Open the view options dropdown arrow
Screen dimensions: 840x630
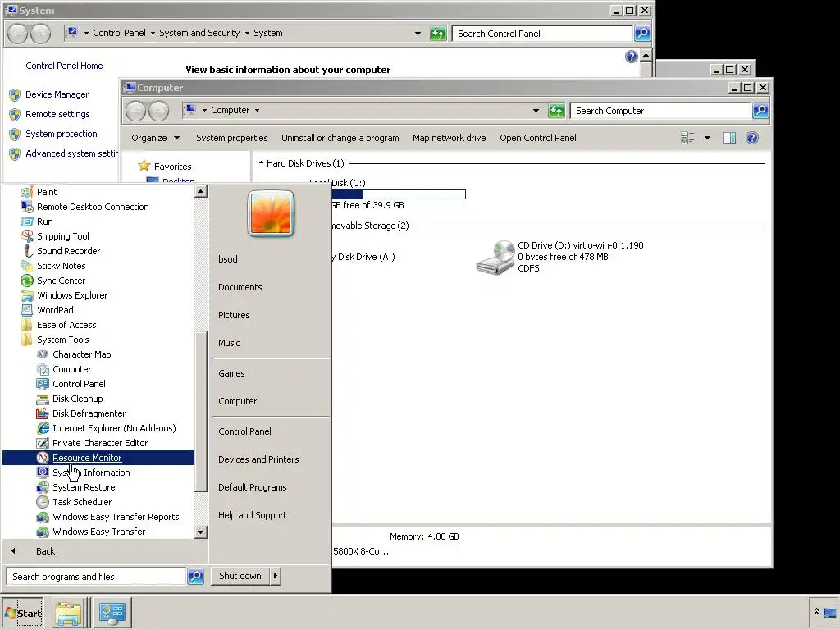pyautogui.click(x=707, y=138)
